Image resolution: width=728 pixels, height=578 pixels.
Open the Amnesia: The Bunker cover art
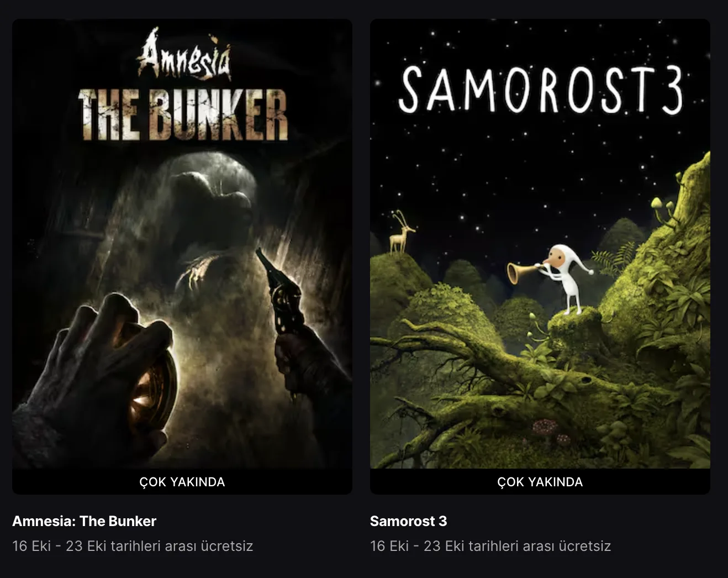click(182, 244)
